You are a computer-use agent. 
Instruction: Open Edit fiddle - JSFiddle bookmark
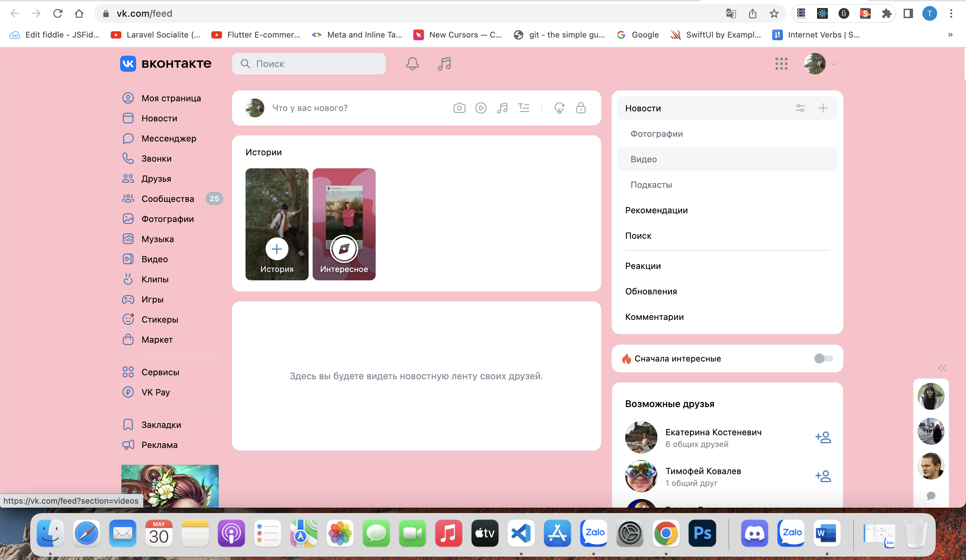click(x=54, y=35)
